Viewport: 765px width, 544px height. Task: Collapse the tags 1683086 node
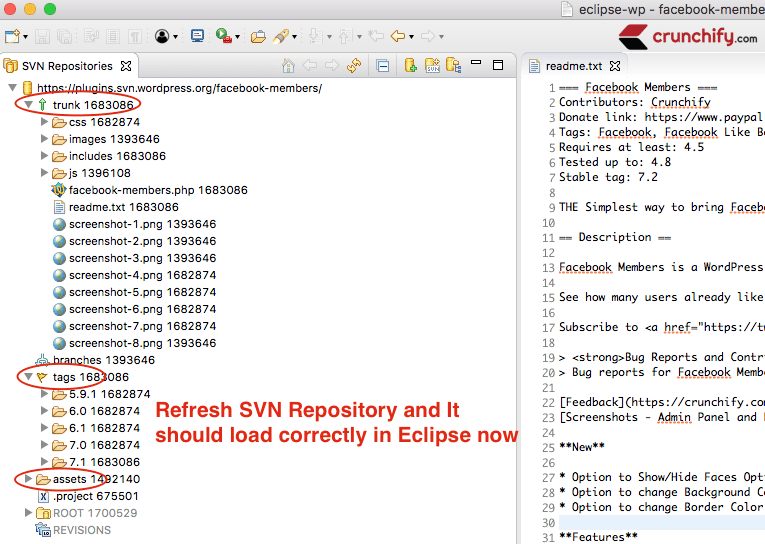pos(28,377)
